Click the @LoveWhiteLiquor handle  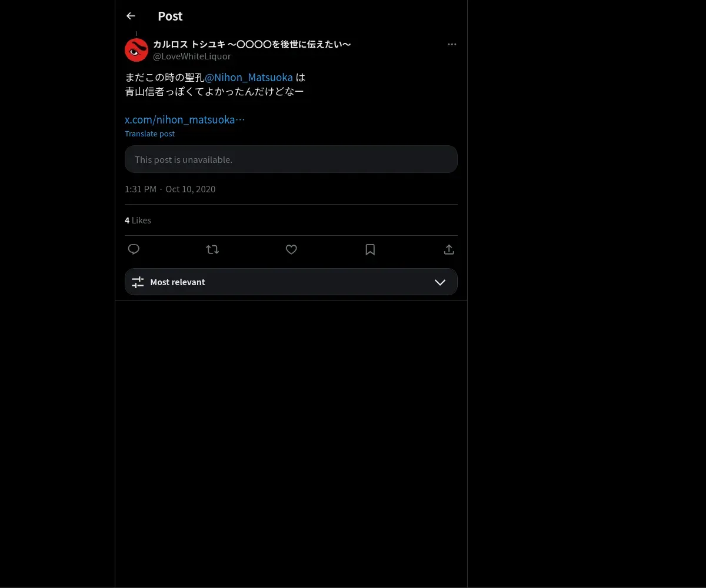click(192, 56)
